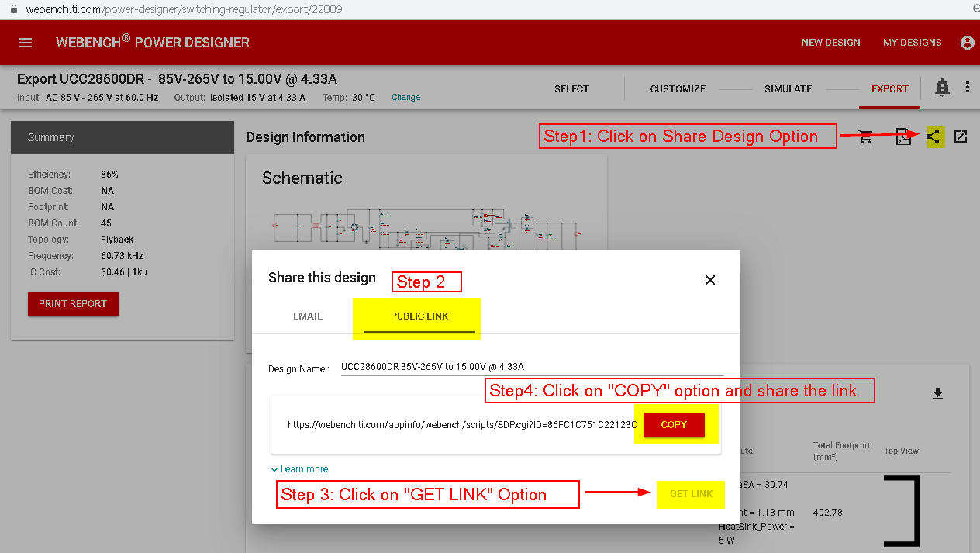Click the Total Footprint column header
This screenshot has width=980, height=553.
click(x=841, y=451)
